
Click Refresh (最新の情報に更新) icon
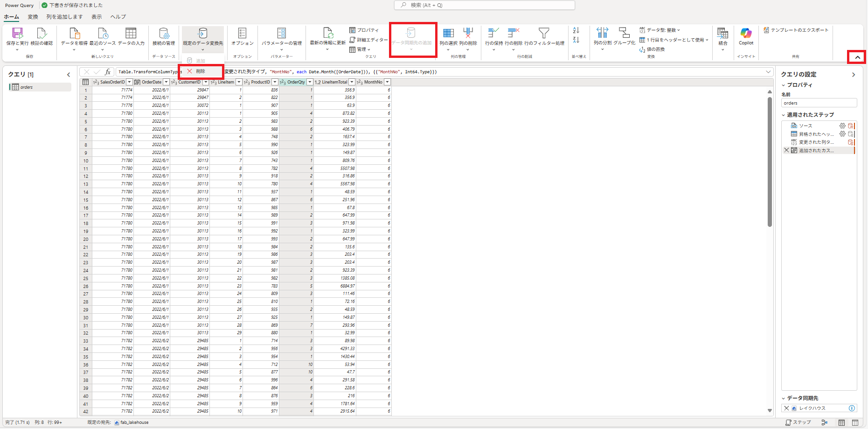(328, 33)
